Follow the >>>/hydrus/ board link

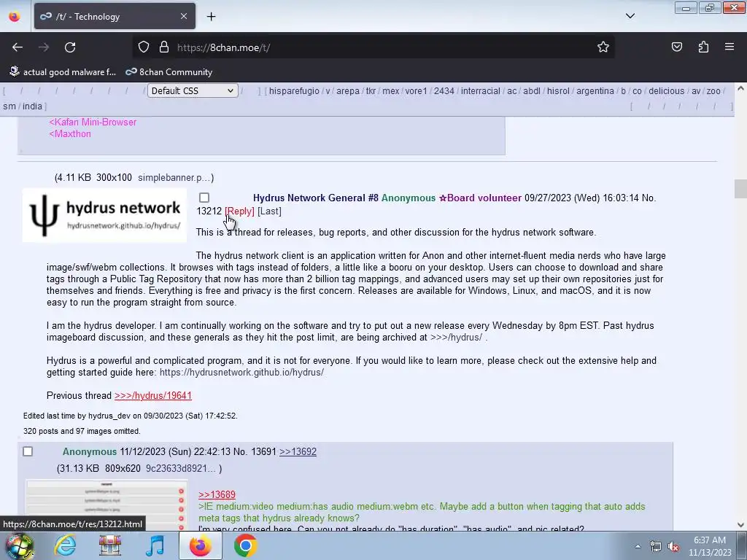457,337
